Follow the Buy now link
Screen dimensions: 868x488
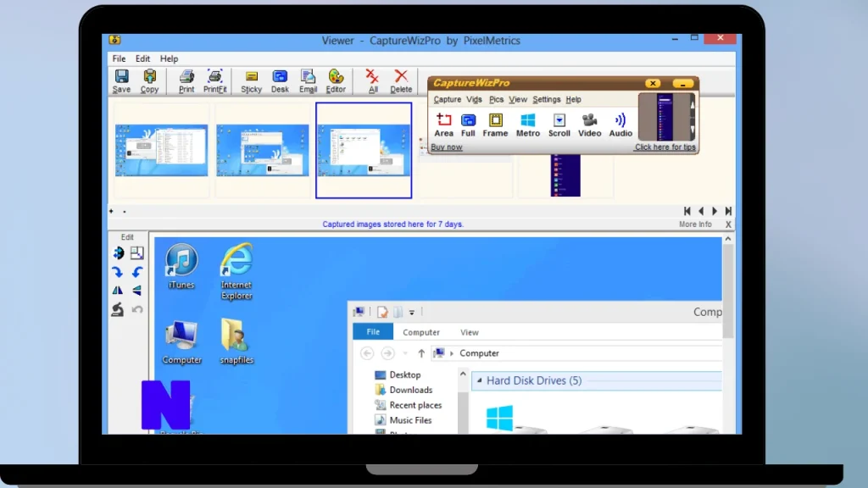coord(446,147)
